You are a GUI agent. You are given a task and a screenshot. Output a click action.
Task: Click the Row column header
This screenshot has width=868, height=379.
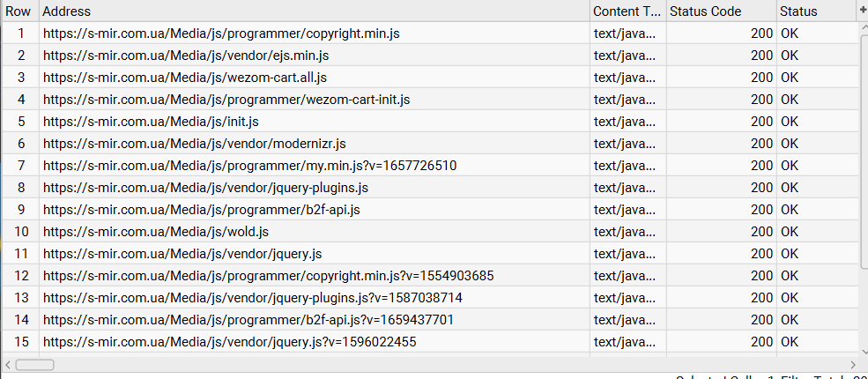coord(19,11)
